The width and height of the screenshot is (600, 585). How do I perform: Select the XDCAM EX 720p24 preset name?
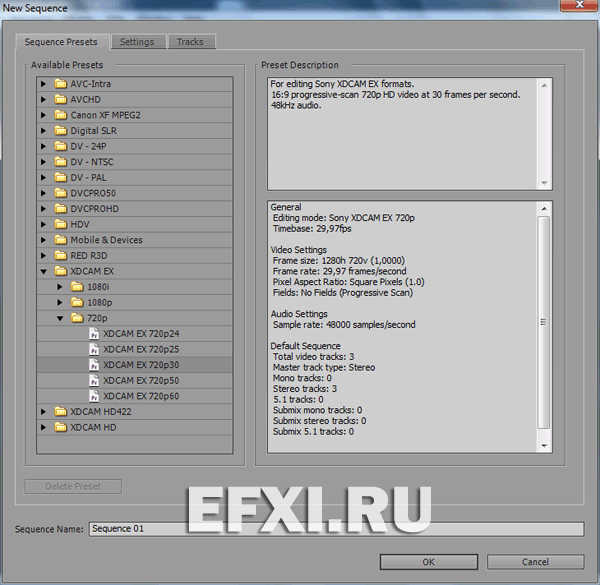pos(141,334)
